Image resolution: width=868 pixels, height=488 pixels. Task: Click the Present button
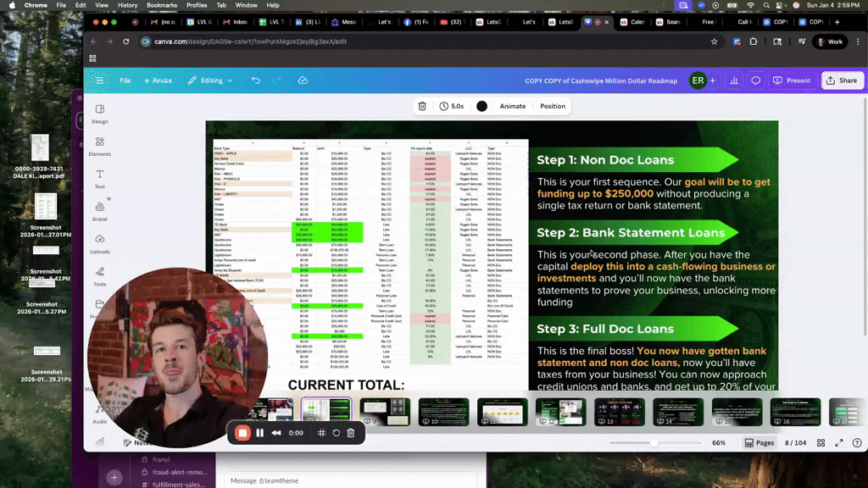pyautogui.click(x=792, y=80)
